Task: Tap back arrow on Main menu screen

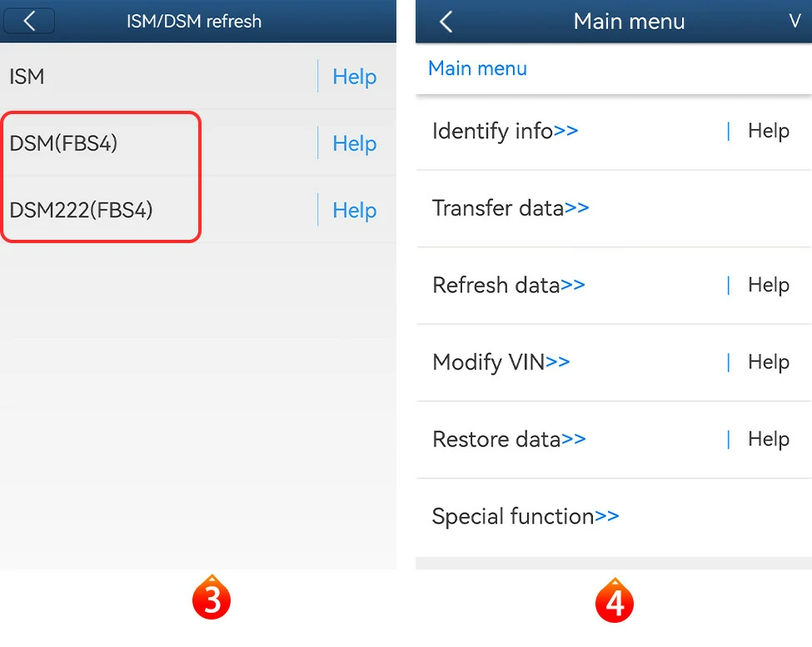Action: tap(446, 22)
